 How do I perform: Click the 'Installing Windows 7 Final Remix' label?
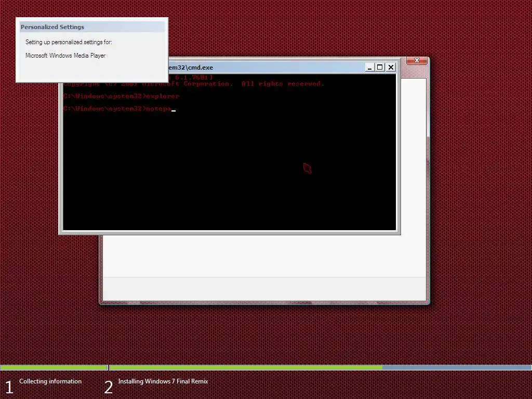[x=163, y=381]
